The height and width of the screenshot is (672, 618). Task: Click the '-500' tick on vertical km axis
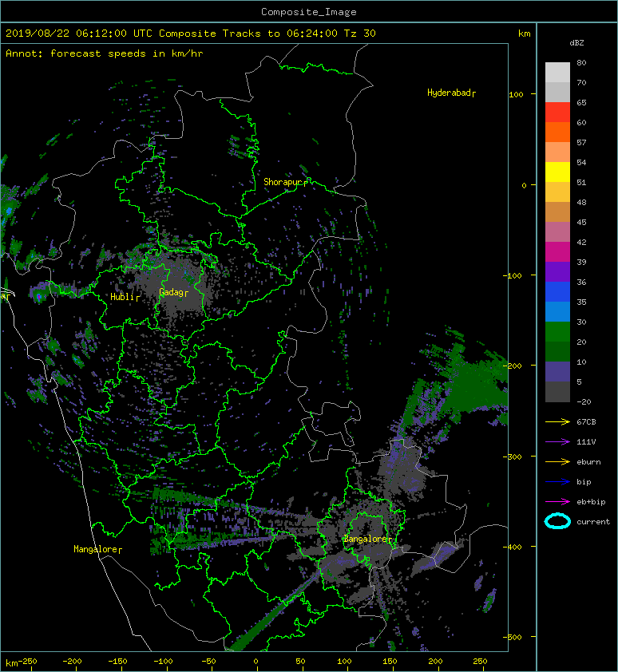tap(513, 638)
